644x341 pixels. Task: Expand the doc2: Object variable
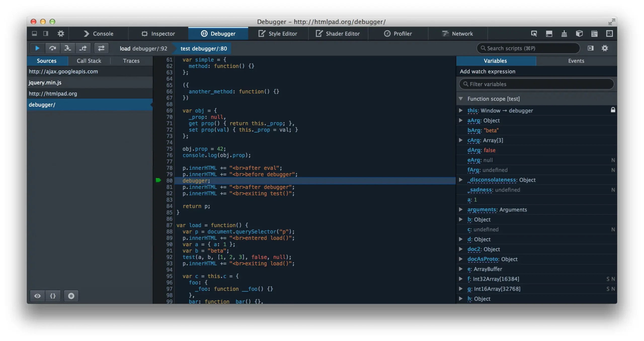(x=461, y=249)
